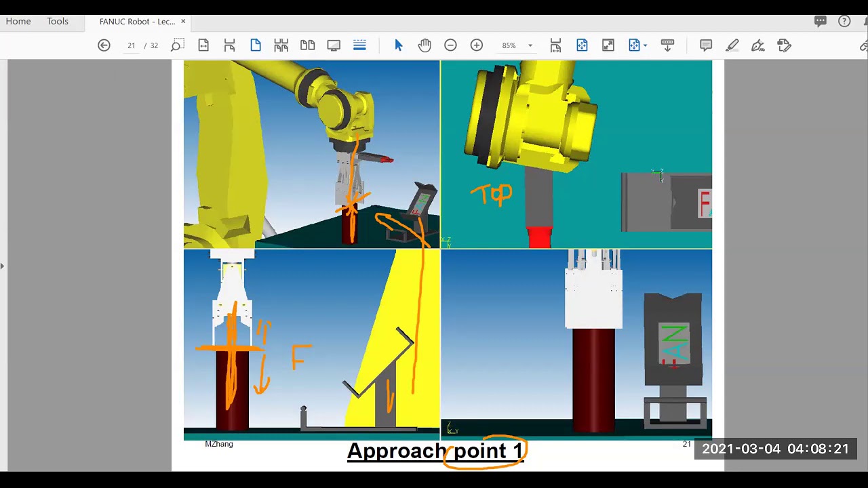
Task: Switch to the FANUC Robot document tab
Action: point(137,22)
